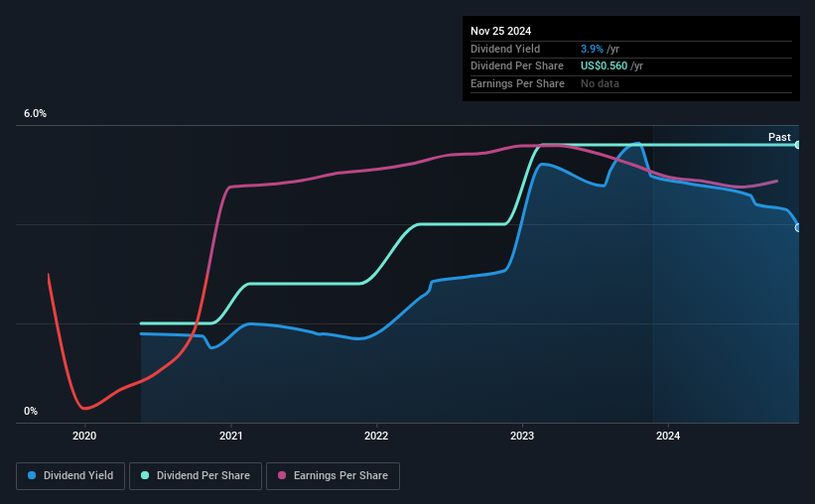Image resolution: width=815 pixels, height=504 pixels.
Task: Select the Dividend Per Share end data point
Action: pyautogui.click(x=798, y=145)
